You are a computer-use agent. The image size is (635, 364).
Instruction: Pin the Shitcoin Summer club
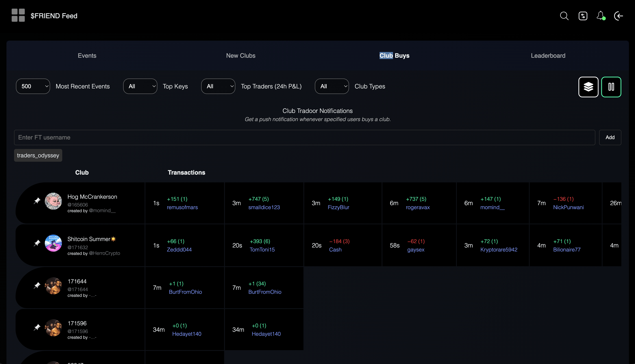(37, 243)
